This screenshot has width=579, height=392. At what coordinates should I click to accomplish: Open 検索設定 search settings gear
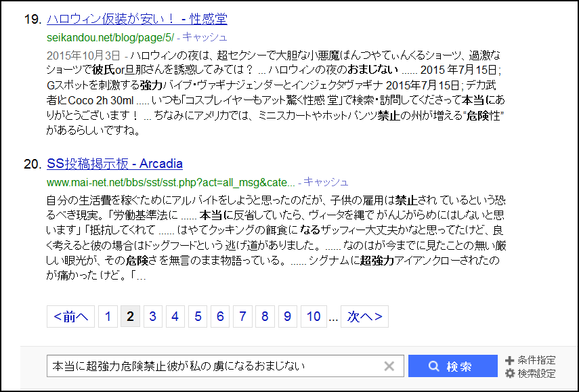tap(530, 373)
